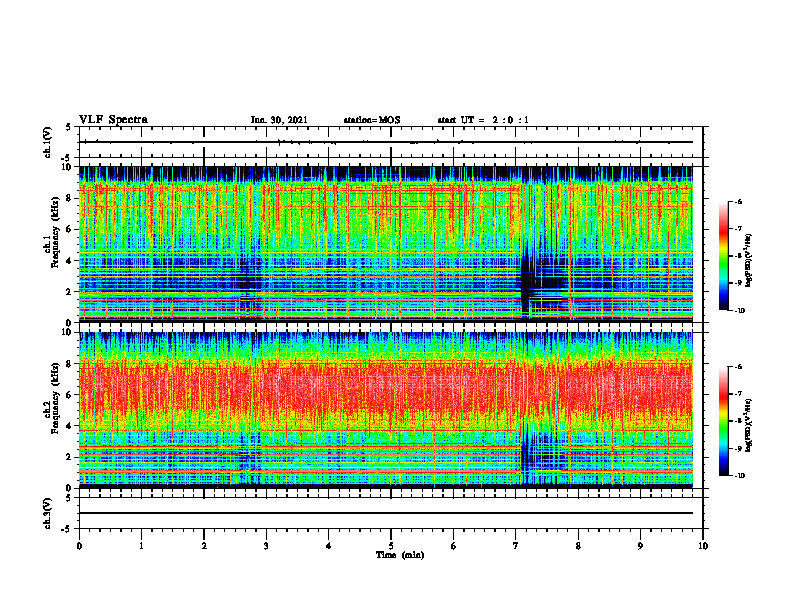Click the "6" tick on the time axis
The height and width of the screenshot is (612, 792).
(454, 546)
